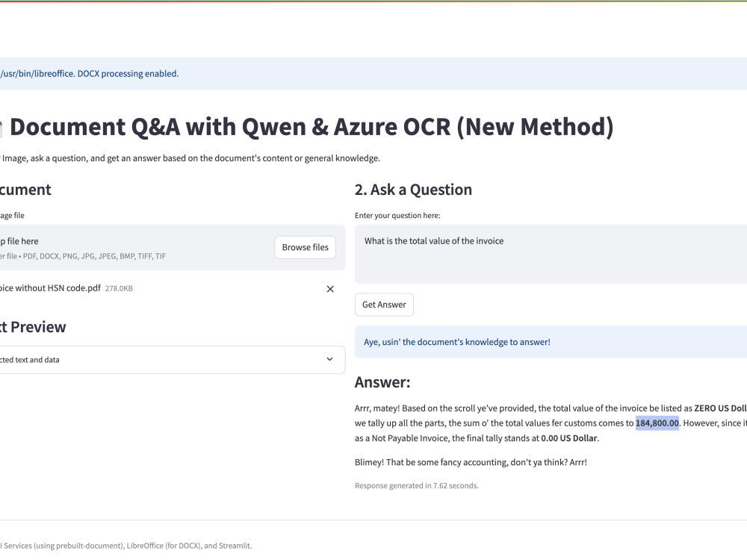Image resolution: width=747 pixels, height=560 pixels.
Task: Click the document's knowledge info message
Action: 551,342
